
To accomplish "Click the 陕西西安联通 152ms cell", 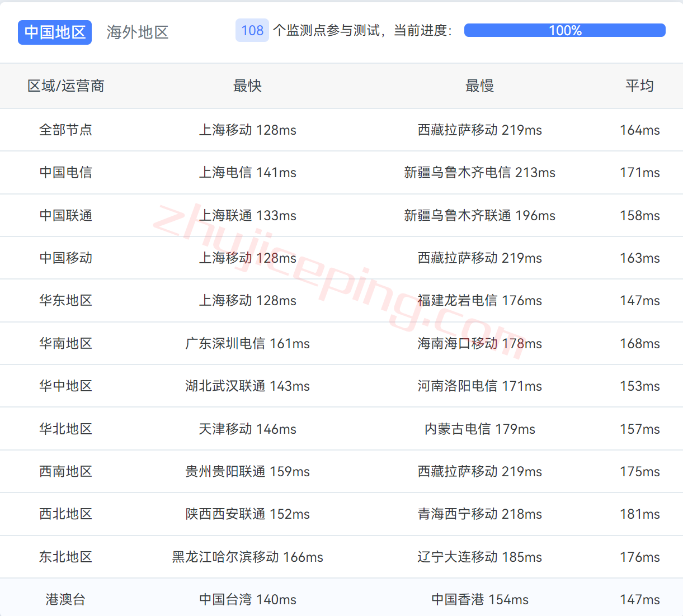I will [x=248, y=514].
